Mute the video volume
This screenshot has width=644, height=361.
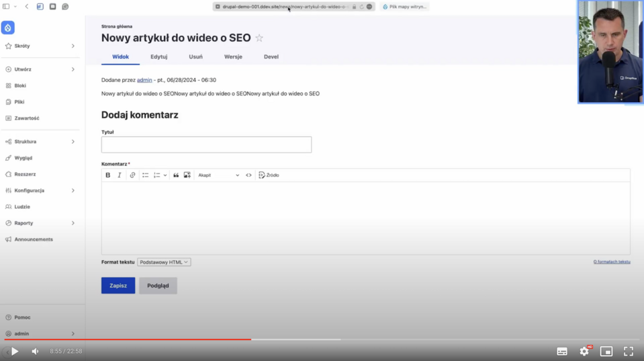(x=36, y=352)
